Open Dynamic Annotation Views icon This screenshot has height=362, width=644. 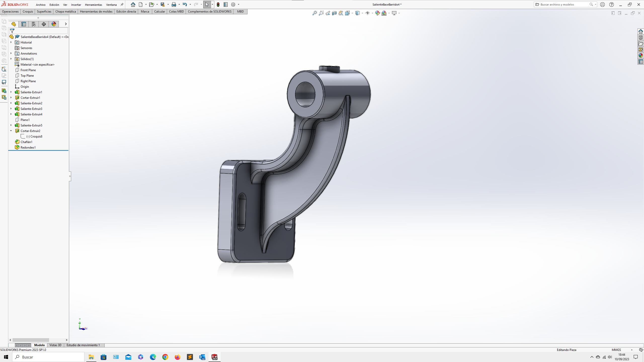(341, 13)
